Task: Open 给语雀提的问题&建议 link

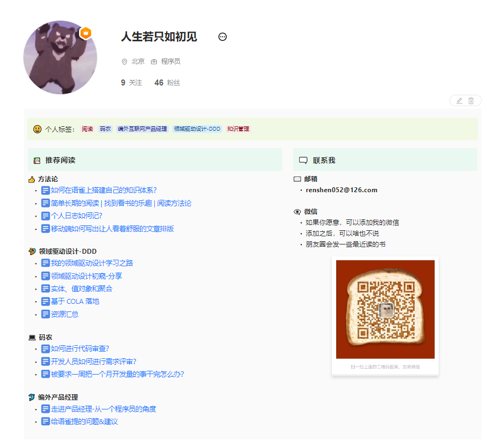Action: coord(84,421)
